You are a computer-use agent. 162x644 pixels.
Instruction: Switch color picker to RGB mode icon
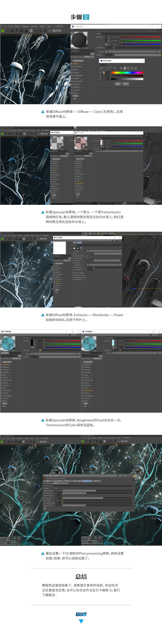pyautogui.click(x=121, y=68)
